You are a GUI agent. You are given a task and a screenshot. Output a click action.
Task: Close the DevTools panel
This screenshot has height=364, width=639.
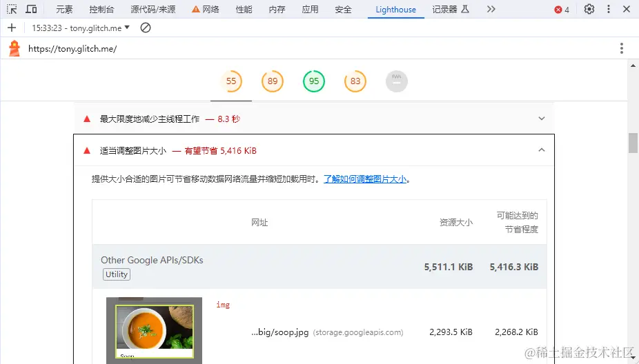point(627,9)
